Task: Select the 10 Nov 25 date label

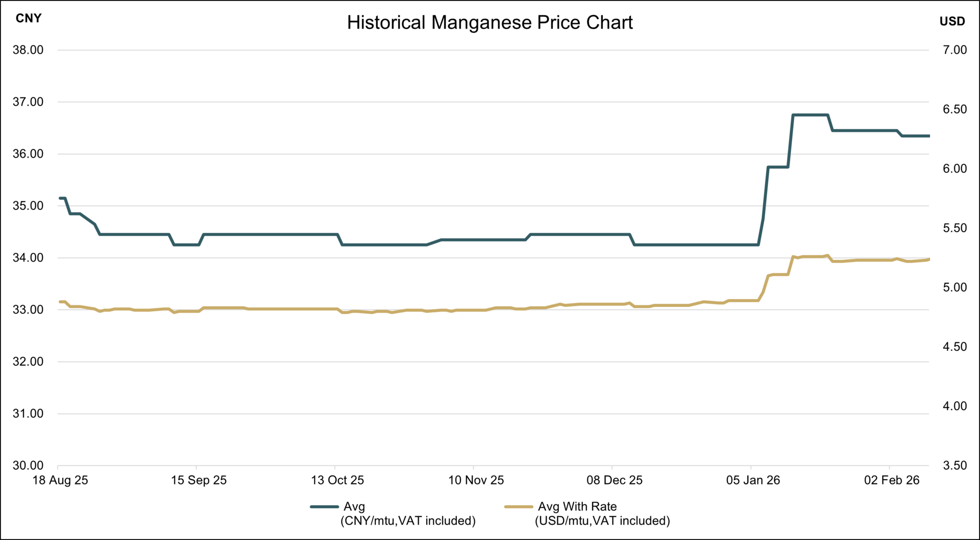Action: point(476,480)
